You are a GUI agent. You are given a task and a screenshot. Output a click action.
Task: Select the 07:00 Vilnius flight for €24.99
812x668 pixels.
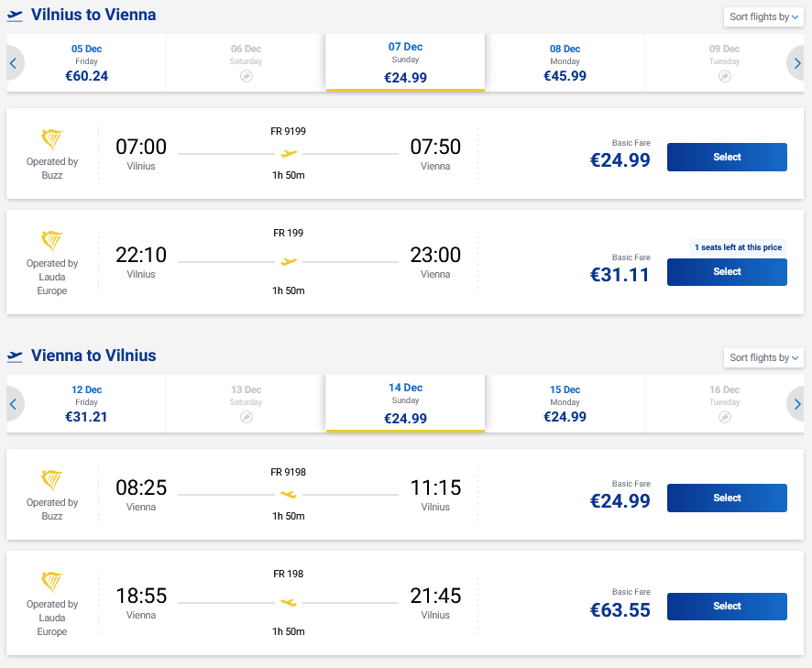(727, 157)
